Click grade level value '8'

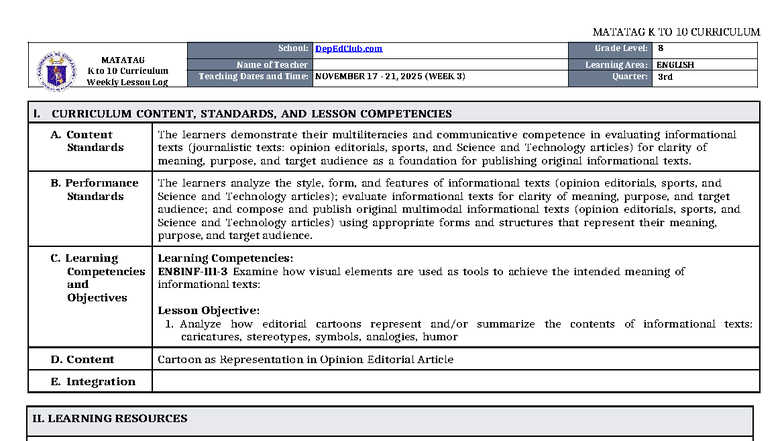660,48
